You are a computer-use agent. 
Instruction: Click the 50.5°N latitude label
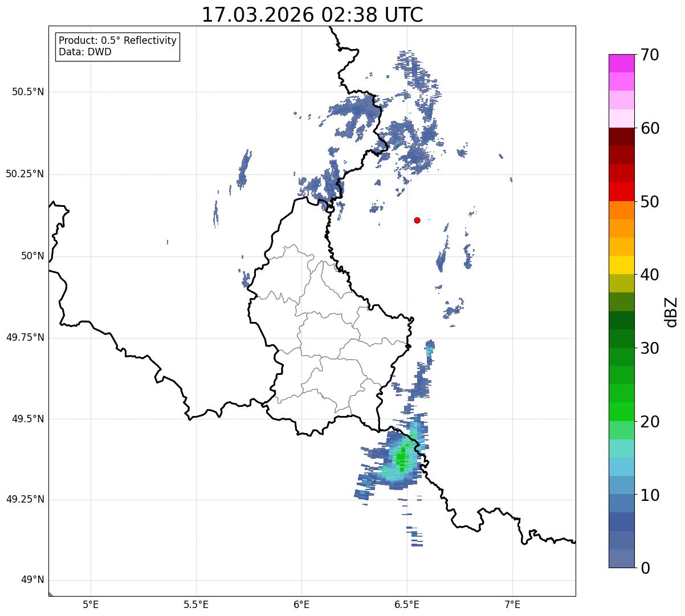tap(28, 92)
